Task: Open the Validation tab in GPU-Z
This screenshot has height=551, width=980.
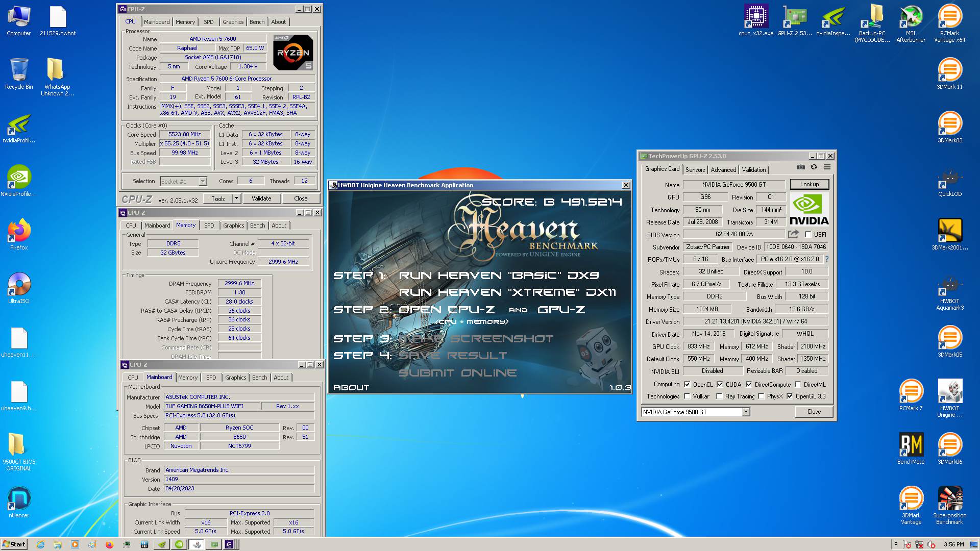Action: (x=754, y=169)
